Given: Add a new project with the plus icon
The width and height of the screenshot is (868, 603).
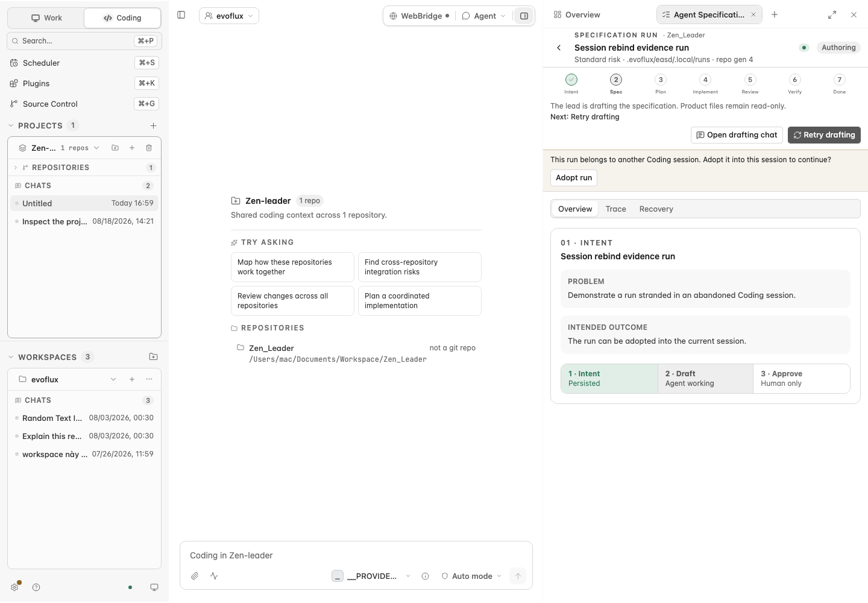Looking at the screenshot, I should pos(153,125).
